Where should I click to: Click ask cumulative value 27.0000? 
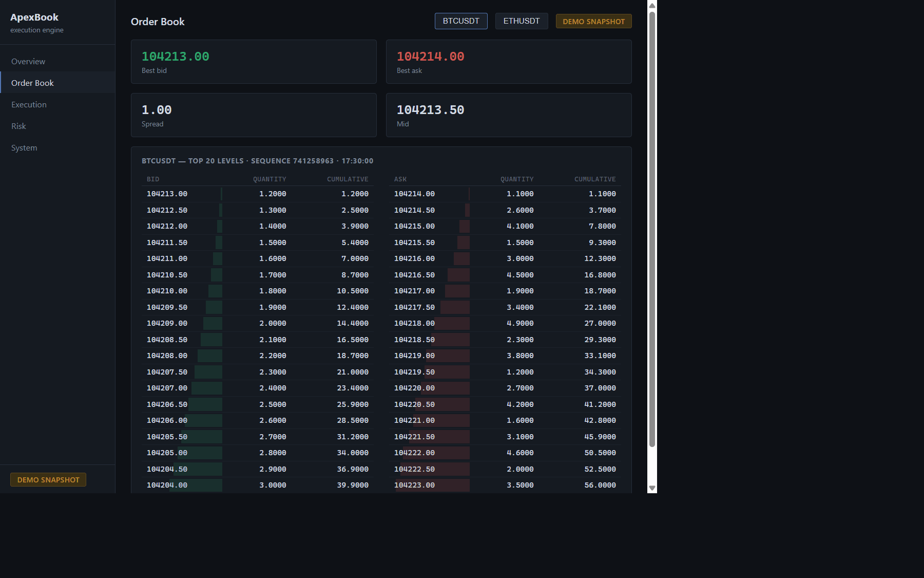[x=600, y=323]
